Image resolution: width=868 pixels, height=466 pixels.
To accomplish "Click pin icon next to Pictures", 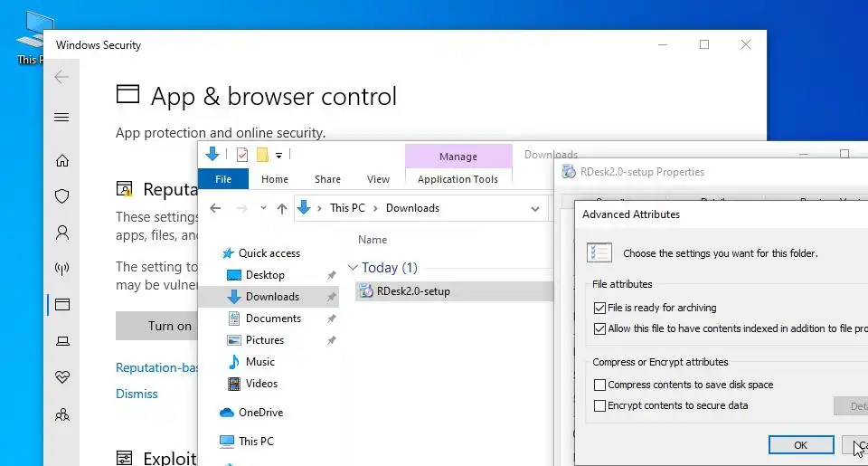I will click(331, 340).
